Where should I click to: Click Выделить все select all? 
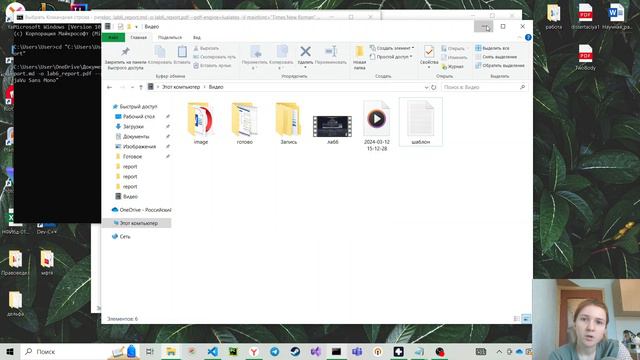(x=492, y=48)
